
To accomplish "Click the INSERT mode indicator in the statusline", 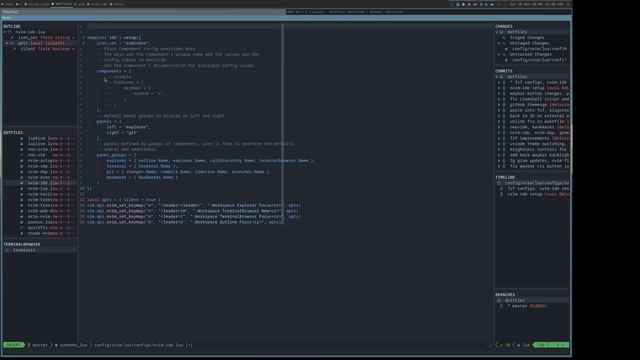I will coord(13,345).
